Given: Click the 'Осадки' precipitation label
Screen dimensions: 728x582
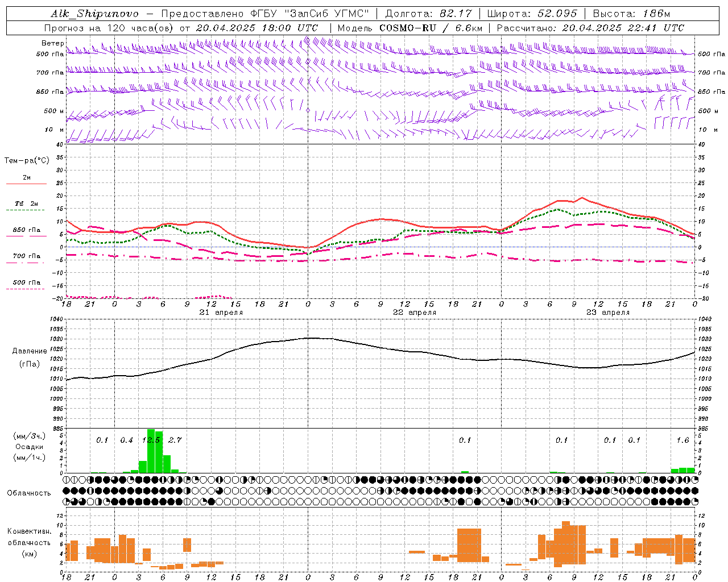Looking at the screenshot, I should [x=29, y=447].
